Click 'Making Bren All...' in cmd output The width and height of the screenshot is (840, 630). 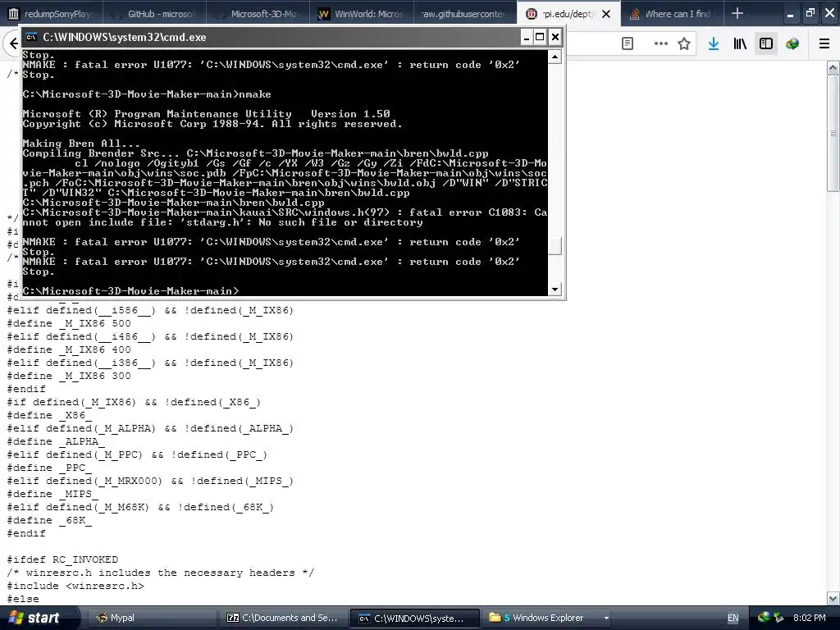coord(81,143)
